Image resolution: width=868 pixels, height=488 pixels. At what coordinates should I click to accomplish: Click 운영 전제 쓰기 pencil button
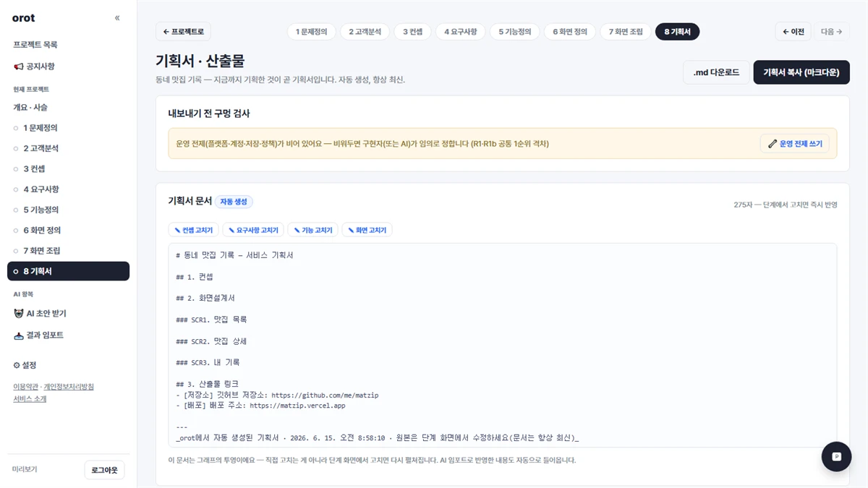(x=795, y=144)
